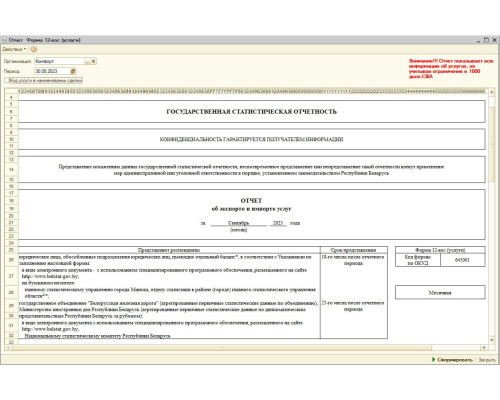Click the ОТЧЕТ title text
The image size is (500, 400).
(x=251, y=201)
